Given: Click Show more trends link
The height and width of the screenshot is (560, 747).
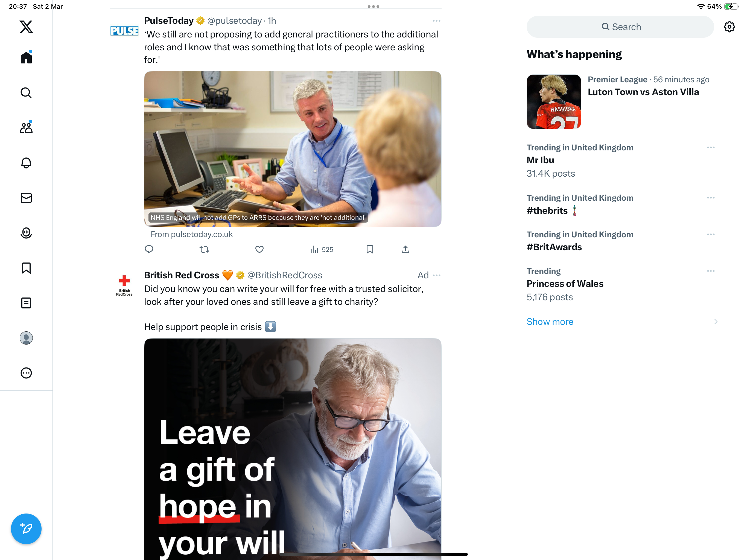Looking at the screenshot, I should pos(550,322).
